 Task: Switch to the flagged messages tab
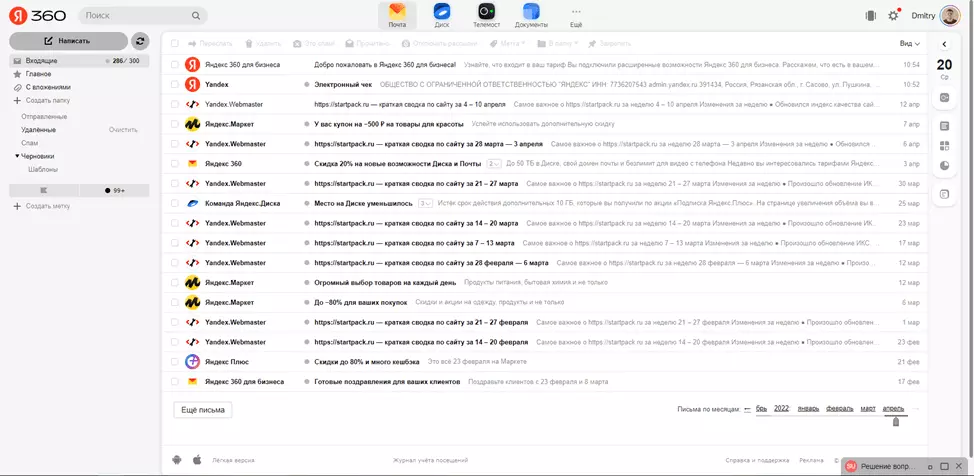44,190
